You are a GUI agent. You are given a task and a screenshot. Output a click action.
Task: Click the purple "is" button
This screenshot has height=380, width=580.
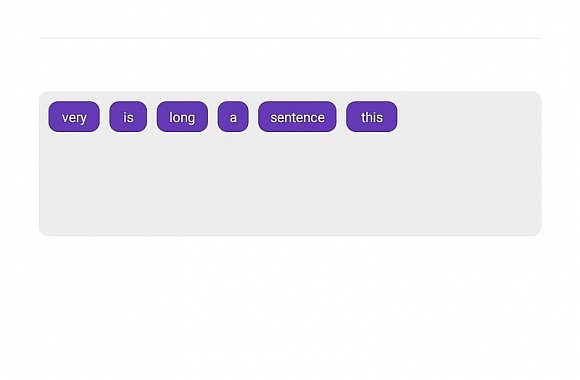[128, 117]
